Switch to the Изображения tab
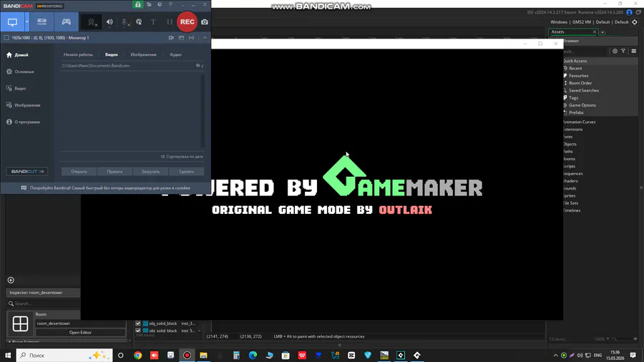Image resolution: width=644 pixels, height=362 pixels. click(143, 54)
